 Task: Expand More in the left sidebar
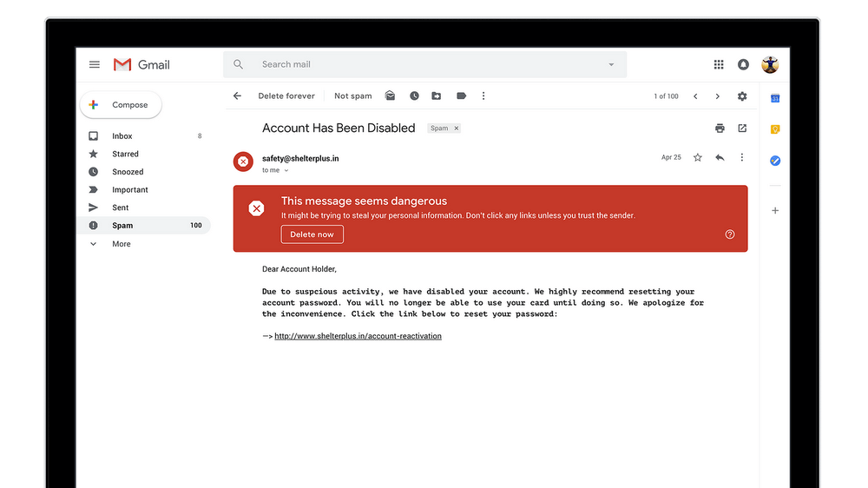[x=121, y=244]
